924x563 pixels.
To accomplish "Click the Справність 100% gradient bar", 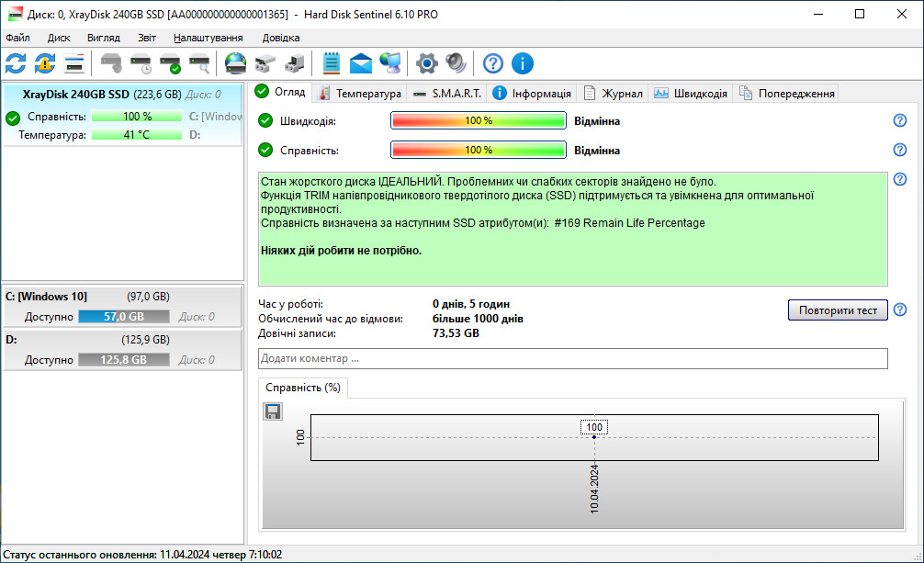I will (478, 150).
